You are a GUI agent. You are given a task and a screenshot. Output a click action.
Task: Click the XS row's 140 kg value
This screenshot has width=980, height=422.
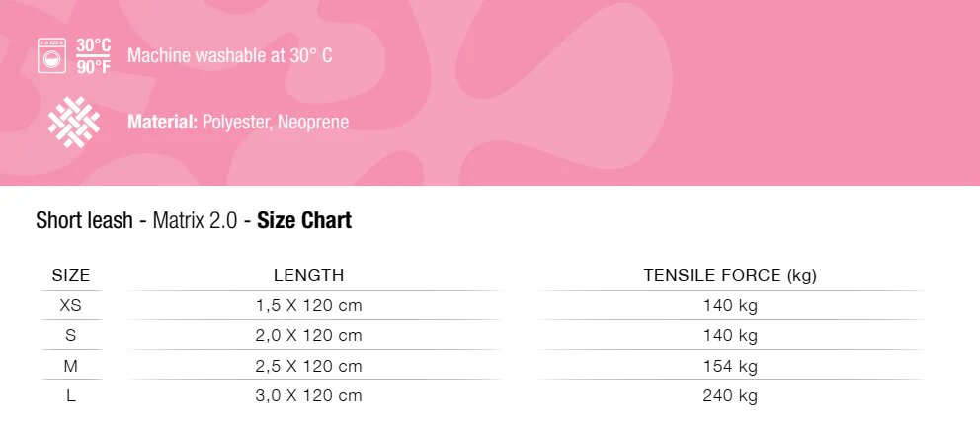pyautogui.click(x=730, y=306)
